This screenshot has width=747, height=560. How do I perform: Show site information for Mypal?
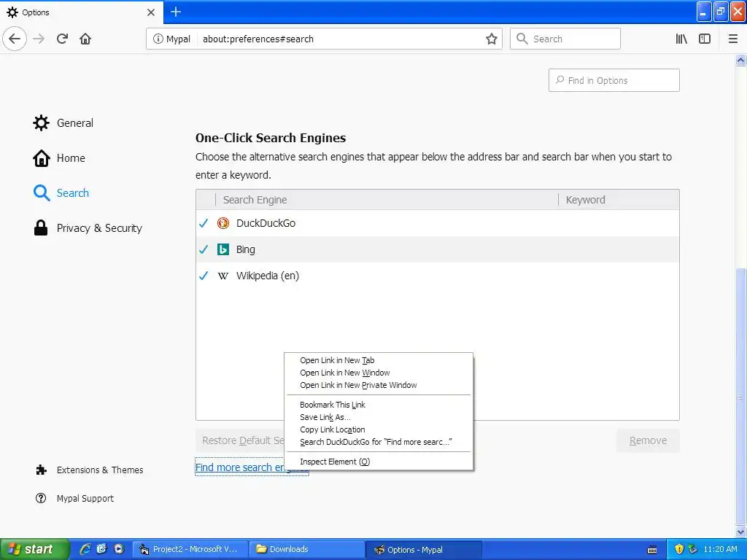171,39
